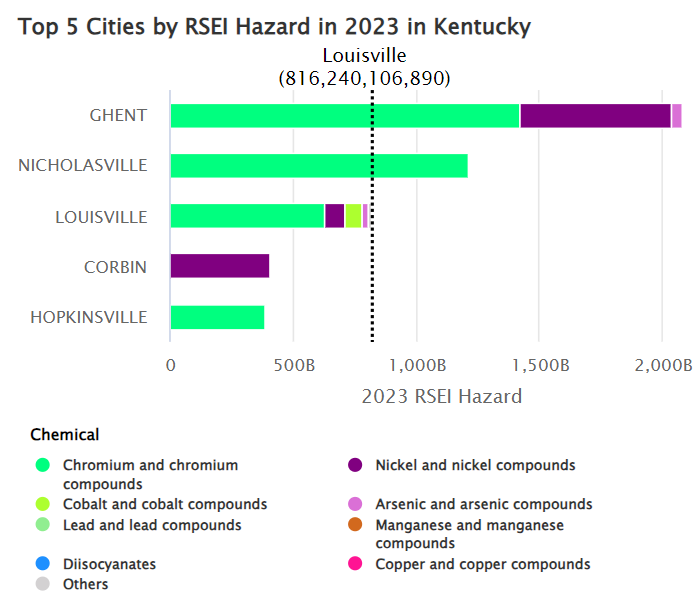
Task: Click Louisville's light green cobalt segment
Action: 353,216
